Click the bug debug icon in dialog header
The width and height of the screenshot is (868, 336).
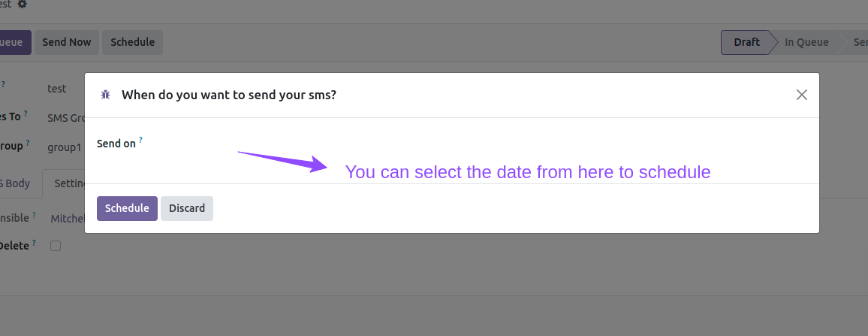(105, 95)
